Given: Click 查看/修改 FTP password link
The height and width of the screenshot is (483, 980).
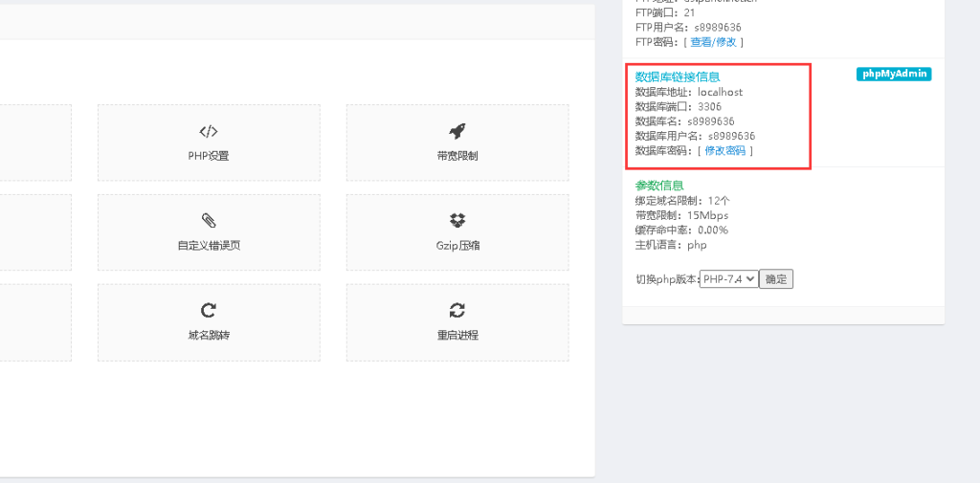Looking at the screenshot, I should coord(713,42).
